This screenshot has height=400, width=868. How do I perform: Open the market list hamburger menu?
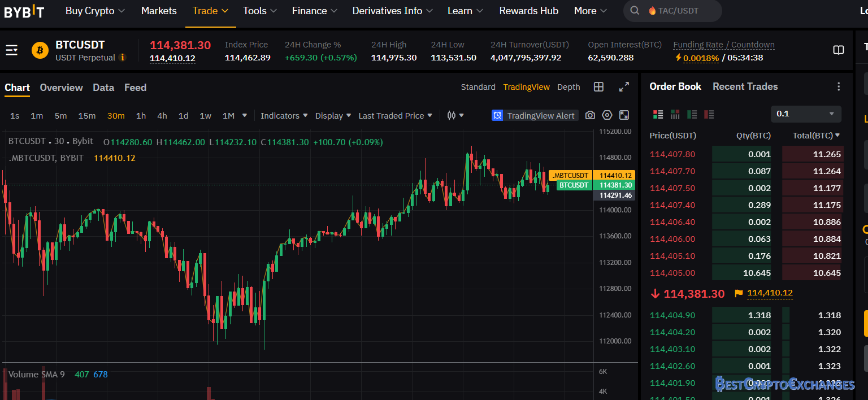click(x=12, y=50)
